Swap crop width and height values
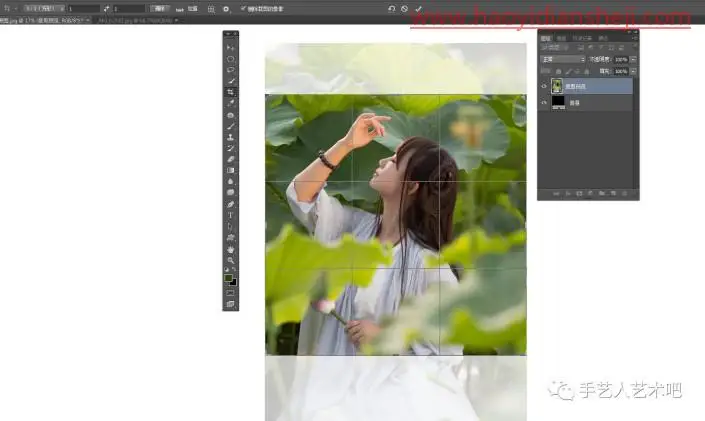This screenshot has height=421, width=705. (106, 9)
